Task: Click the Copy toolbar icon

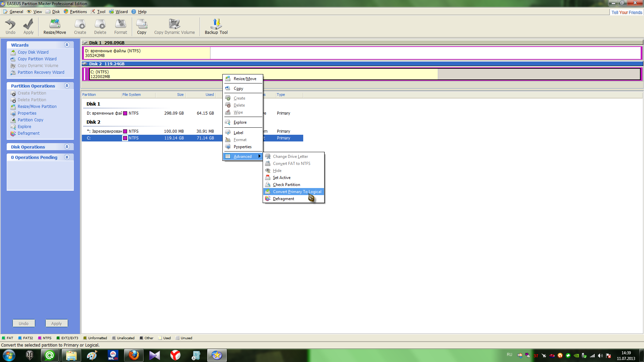Action: [x=142, y=26]
